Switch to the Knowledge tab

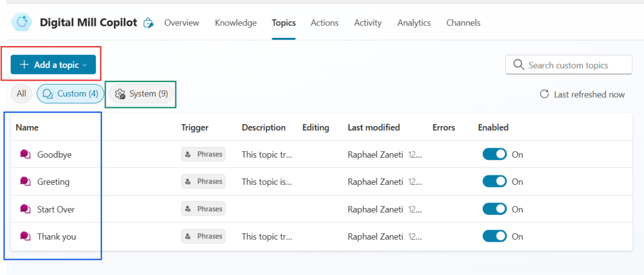coord(236,23)
